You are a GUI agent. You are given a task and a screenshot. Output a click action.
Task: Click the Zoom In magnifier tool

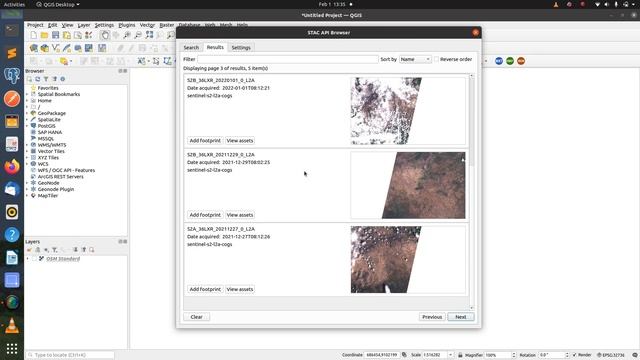[x=127, y=36]
